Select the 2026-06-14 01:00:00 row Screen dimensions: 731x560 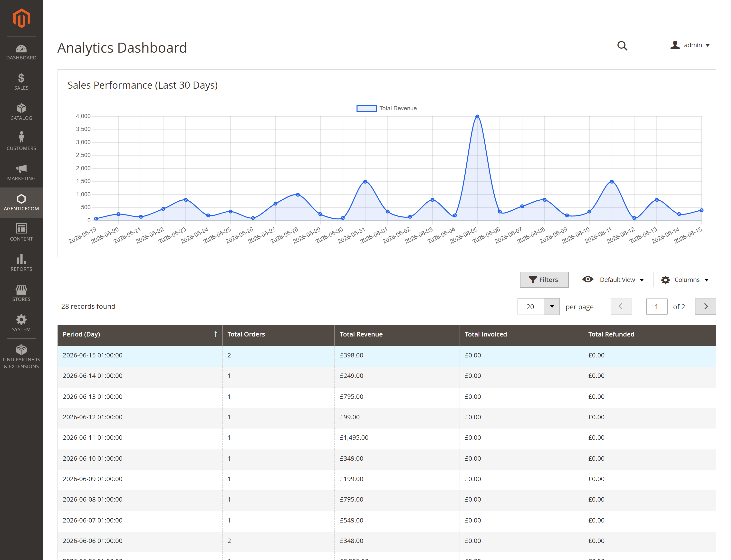(387, 376)
